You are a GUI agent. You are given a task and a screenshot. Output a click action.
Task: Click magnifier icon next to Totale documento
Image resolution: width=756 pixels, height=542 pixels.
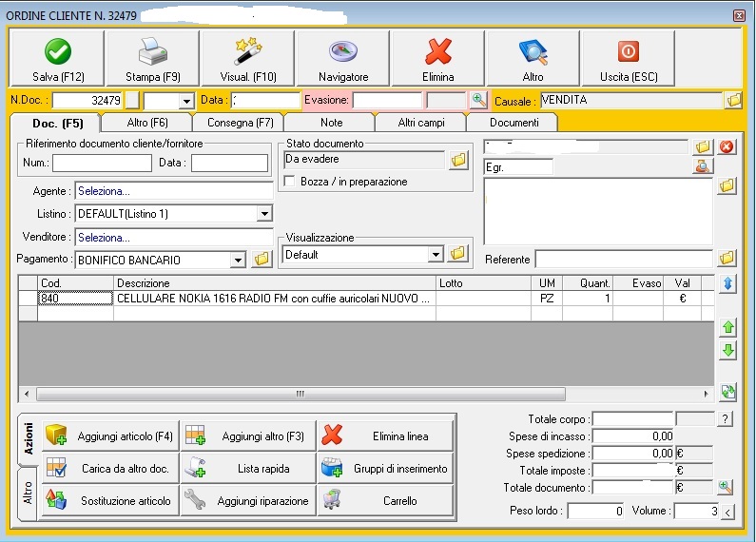(x=726, y=488)
